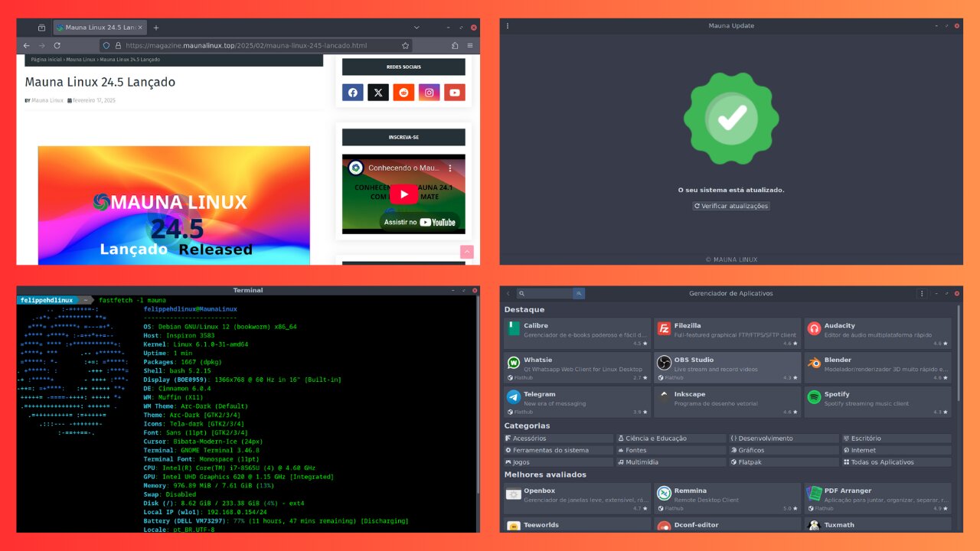The image size is (980, 551).
Task: Open the tab list dropdown arrow in browser
Action: click(416, 28)
